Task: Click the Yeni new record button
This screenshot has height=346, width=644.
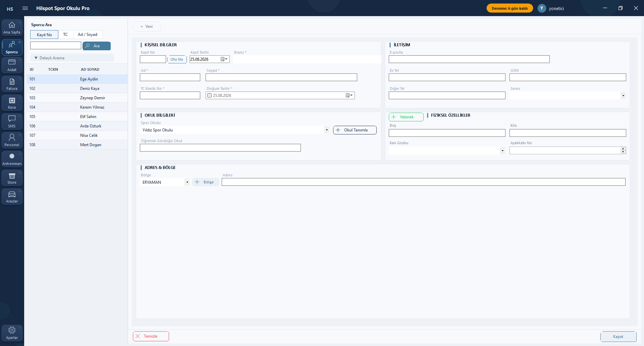Action: [147, 26]
